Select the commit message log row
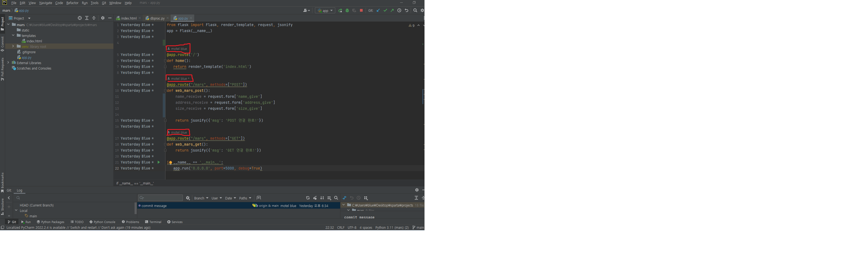This screenshot has height=263, width=868. 239,206
